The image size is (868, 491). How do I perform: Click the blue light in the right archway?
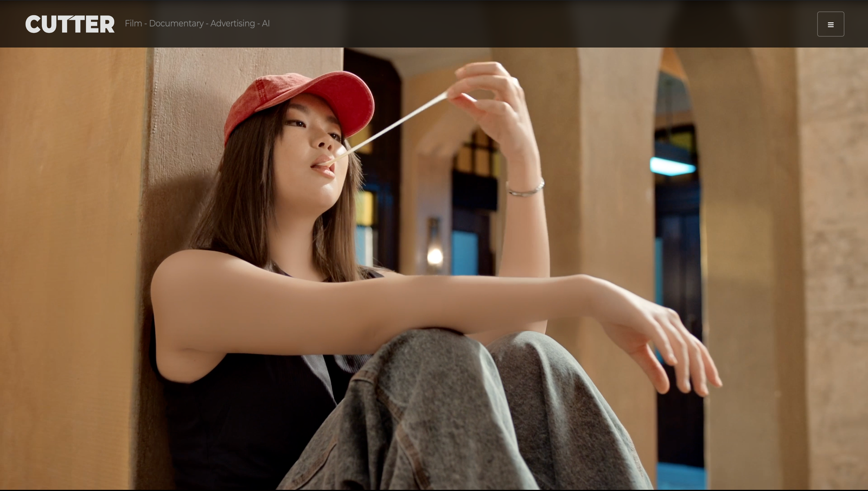(x=672, y=166)
